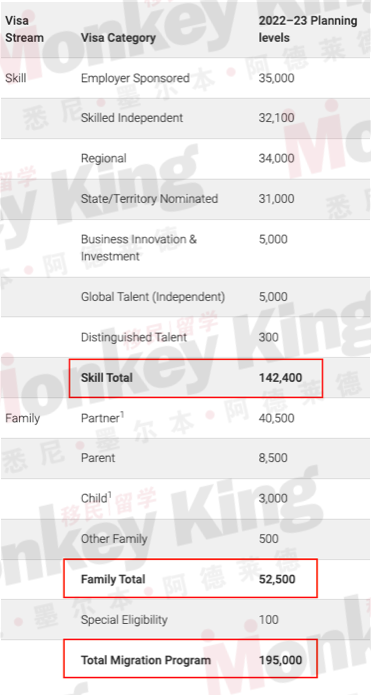Select the Other Family category
Viewport: 371px width, 695px height.
[x=114, y=539]
